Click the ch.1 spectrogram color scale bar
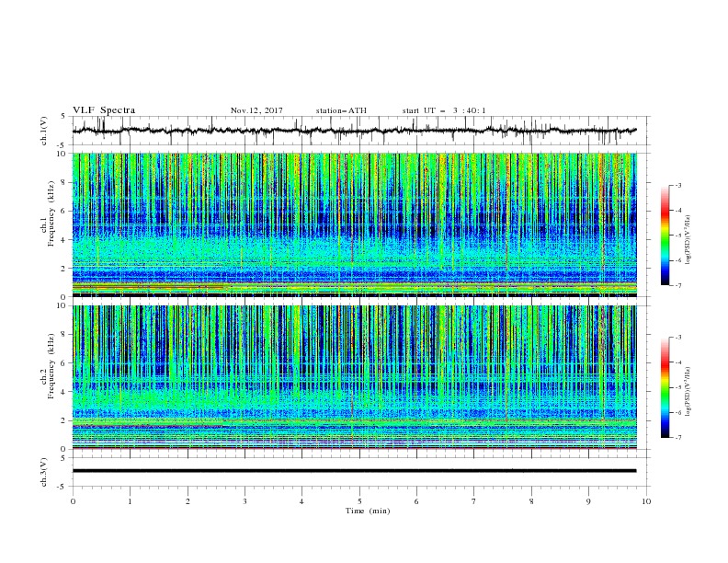Image resolution: width=728 pixels, height=563 pixels. 665,235
